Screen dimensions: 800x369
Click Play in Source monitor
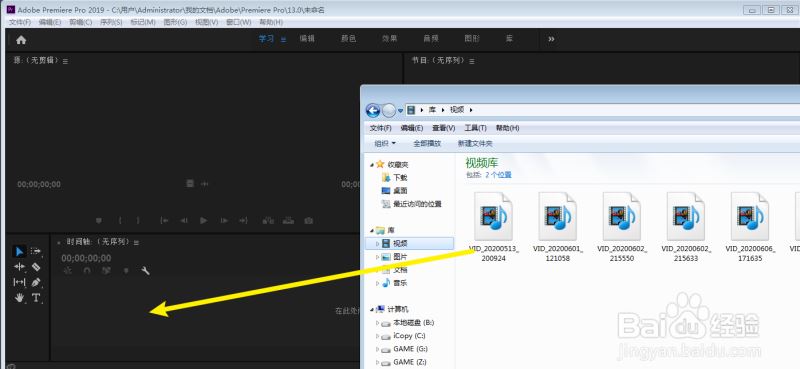pos(204,220)
